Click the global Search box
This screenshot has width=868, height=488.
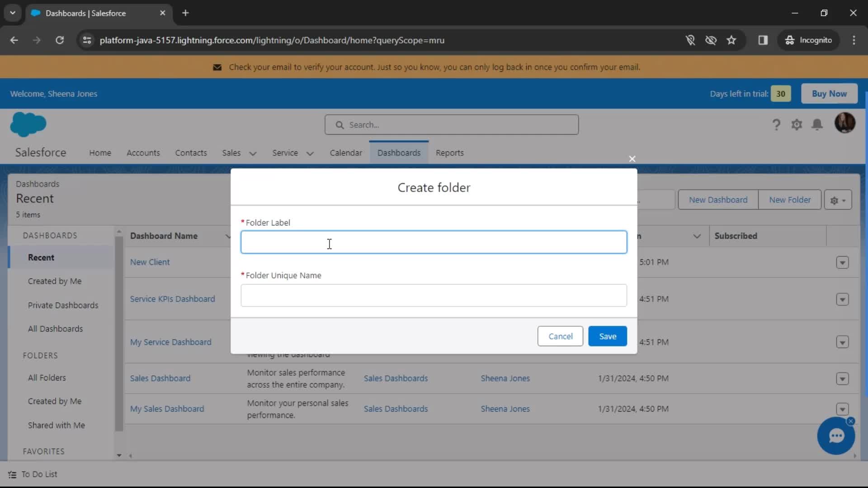pyautogui.click(x=451, y=125)
